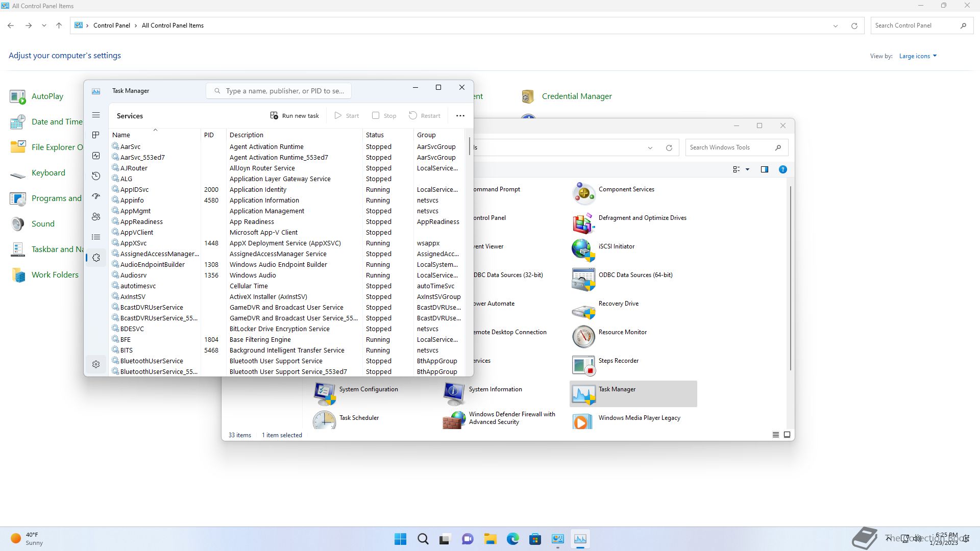Open Task Manager Settings gear
Viewport: 980px width, 551px height.
(x=96, y=364)
